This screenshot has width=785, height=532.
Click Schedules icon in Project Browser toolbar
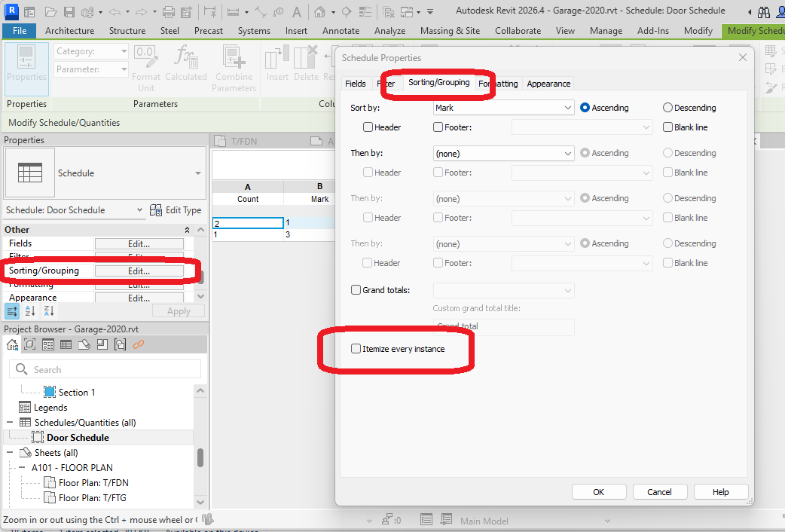tap(66, 344)
